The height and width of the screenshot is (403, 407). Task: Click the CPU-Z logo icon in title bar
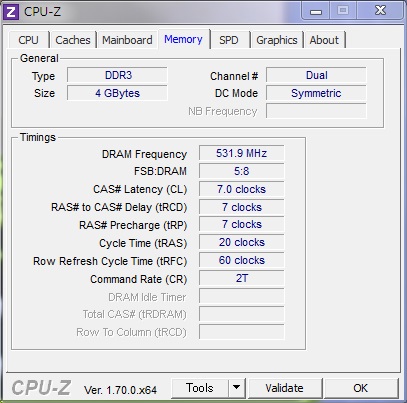[x=11, y=12]
